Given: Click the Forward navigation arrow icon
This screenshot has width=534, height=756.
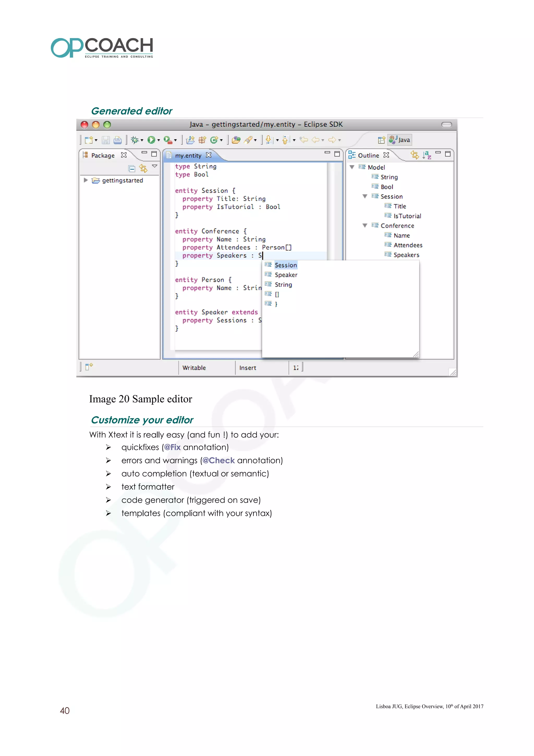Looking at the screenshot, I should pyautogui.click(x=332, y=140).
